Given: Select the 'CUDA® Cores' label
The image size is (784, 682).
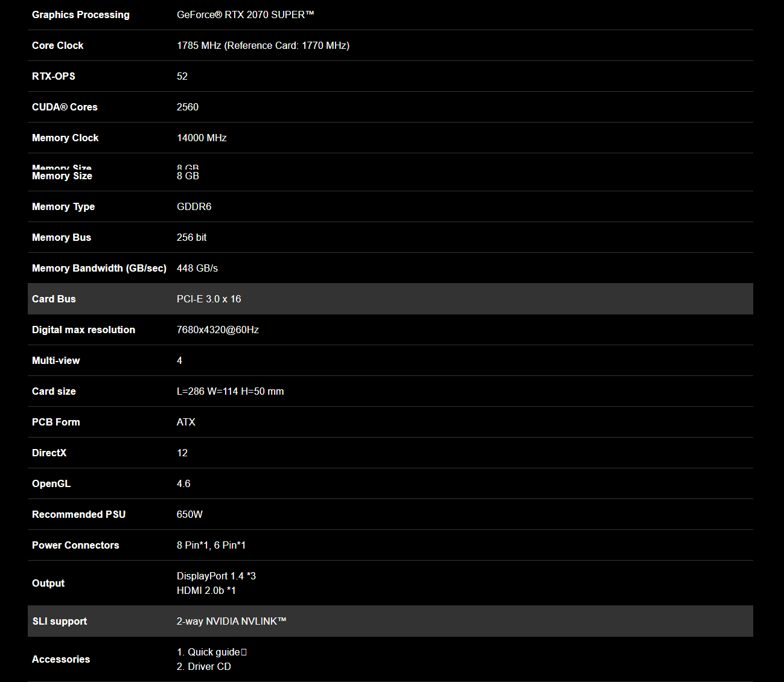Looking at the screenshot, I should [x=65, y=107].
